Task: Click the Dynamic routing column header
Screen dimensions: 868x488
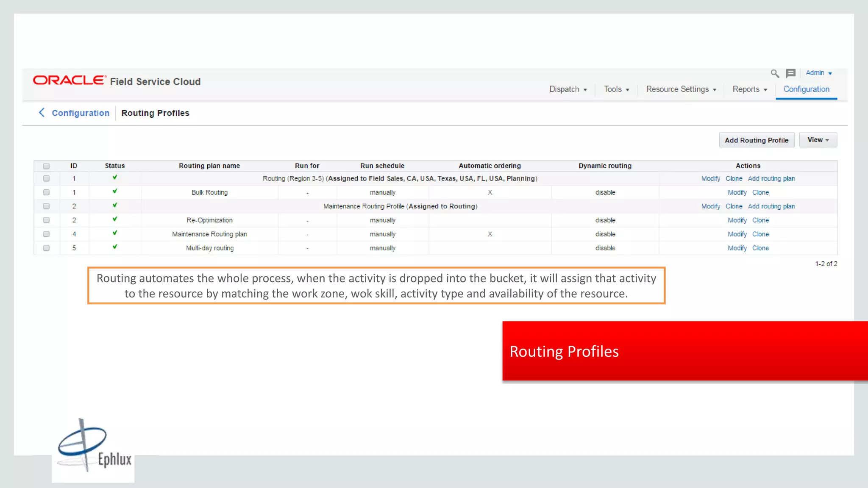Action: [x=605, y=166]
